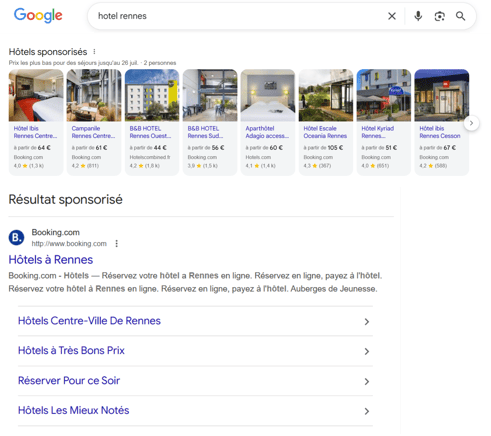The image size is (491, 436).
Task: Open B&B HOTEL Rennes Sud link
Action: click(205, 132)
